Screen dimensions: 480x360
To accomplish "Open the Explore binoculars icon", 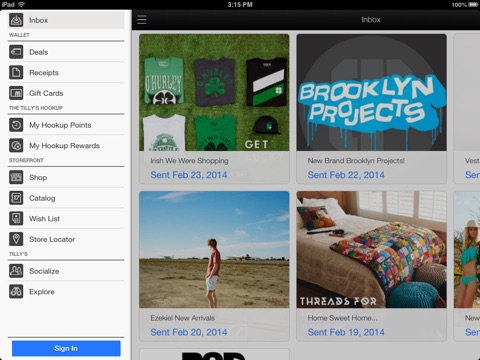I will pos(16,292).
